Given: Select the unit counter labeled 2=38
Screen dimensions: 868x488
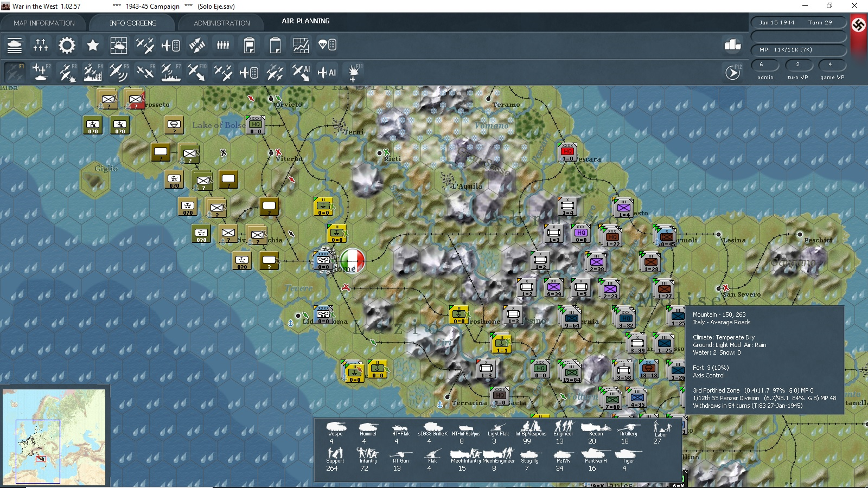Looking at the screenshot, I should 597,263.
